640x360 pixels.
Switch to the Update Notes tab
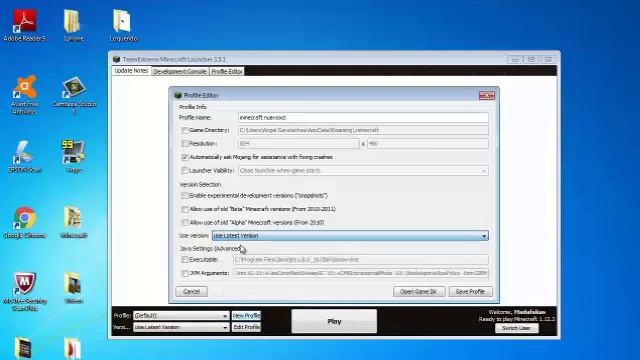tap(131, 71)
